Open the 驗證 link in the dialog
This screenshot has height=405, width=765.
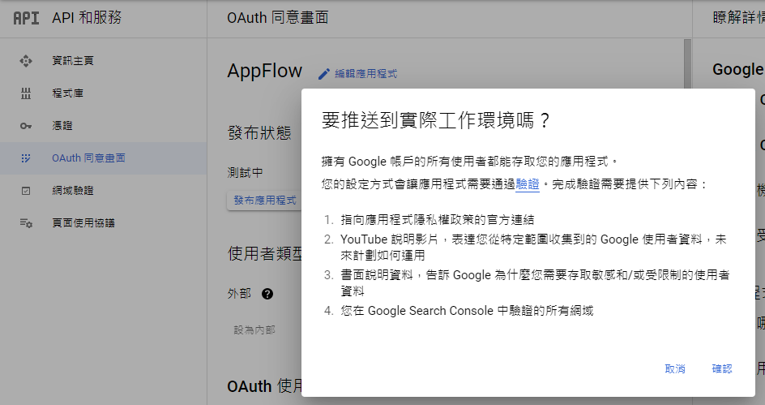coord(527,184)
